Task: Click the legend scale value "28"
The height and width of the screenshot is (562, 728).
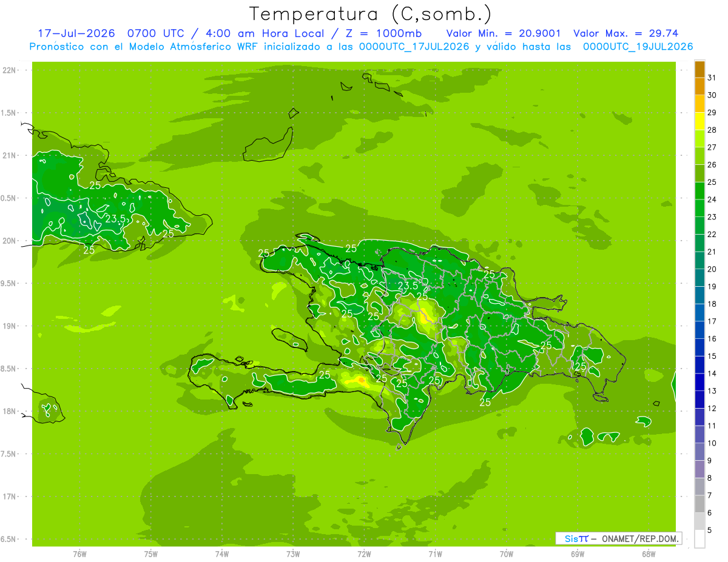Action: 712,130
